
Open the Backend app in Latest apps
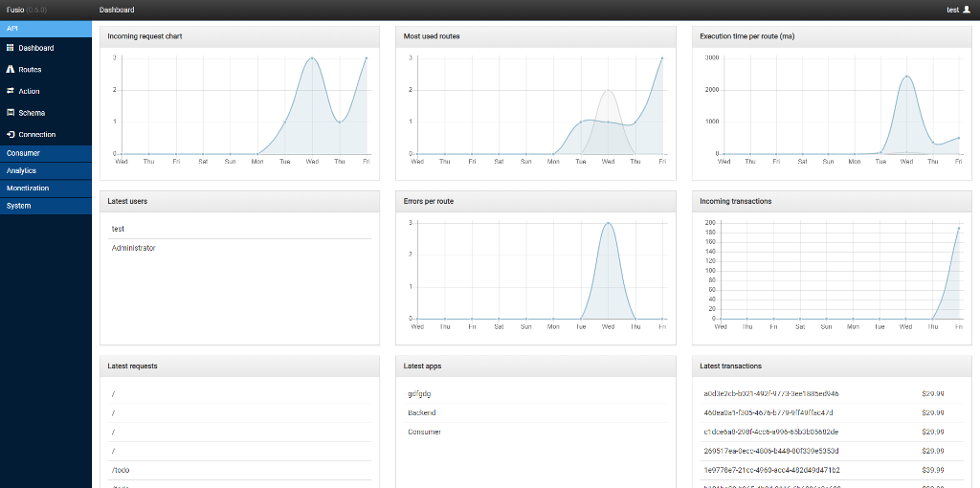click(x=421, y=412)
